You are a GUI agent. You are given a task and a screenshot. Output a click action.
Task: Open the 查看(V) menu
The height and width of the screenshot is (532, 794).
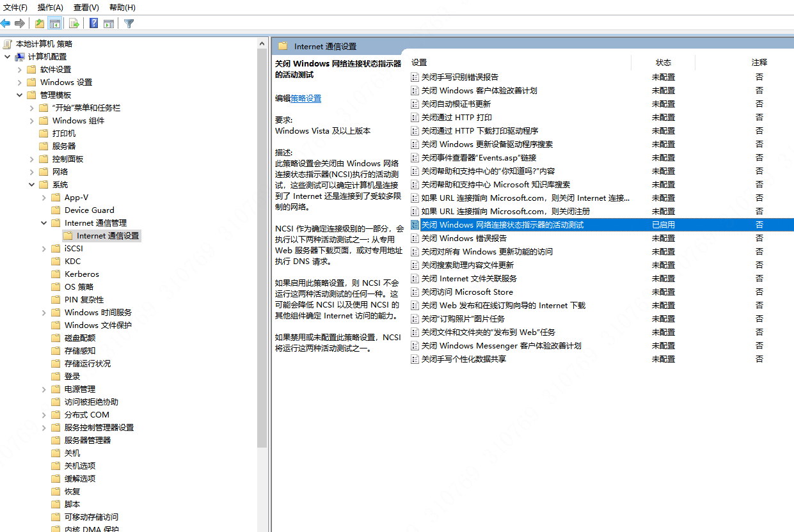(x=86, y=8)
